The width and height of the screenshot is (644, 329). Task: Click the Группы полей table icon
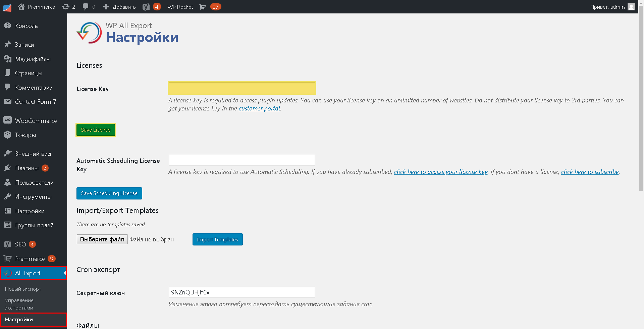(x=7, y=225)
